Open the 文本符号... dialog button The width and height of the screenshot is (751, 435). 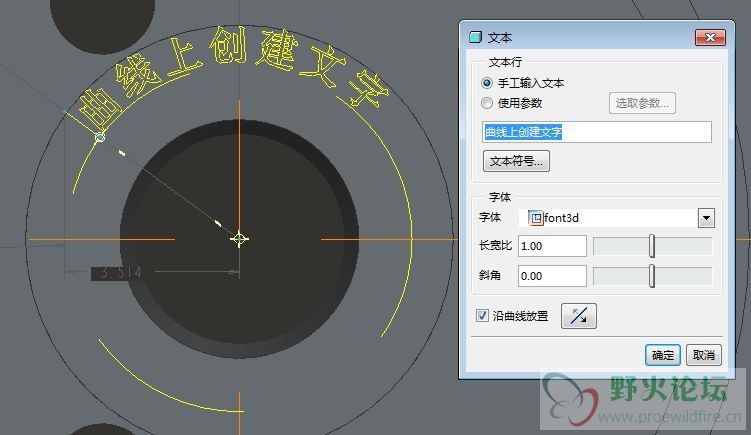point(516,161)
